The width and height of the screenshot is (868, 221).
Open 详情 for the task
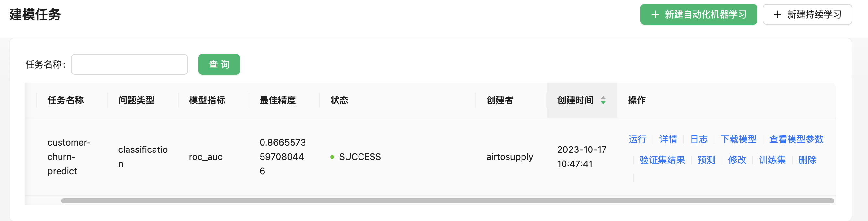tap(668, 139)
